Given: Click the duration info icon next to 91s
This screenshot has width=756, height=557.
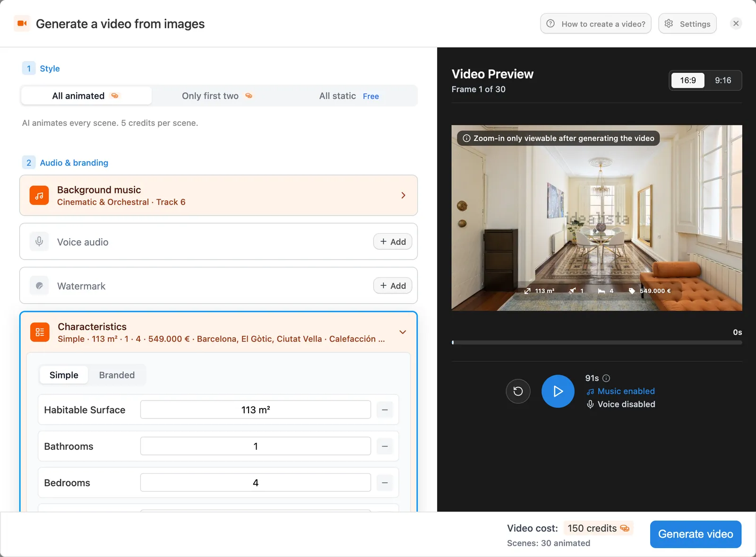Looking at the screenshot, I should 606,378.
